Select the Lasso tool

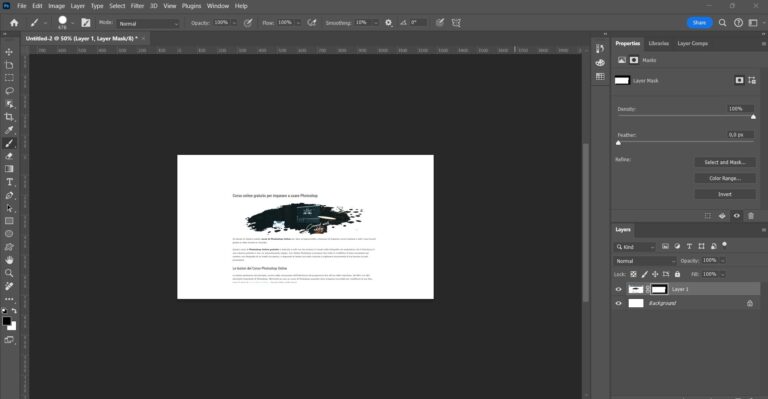(x=9, y=91)
